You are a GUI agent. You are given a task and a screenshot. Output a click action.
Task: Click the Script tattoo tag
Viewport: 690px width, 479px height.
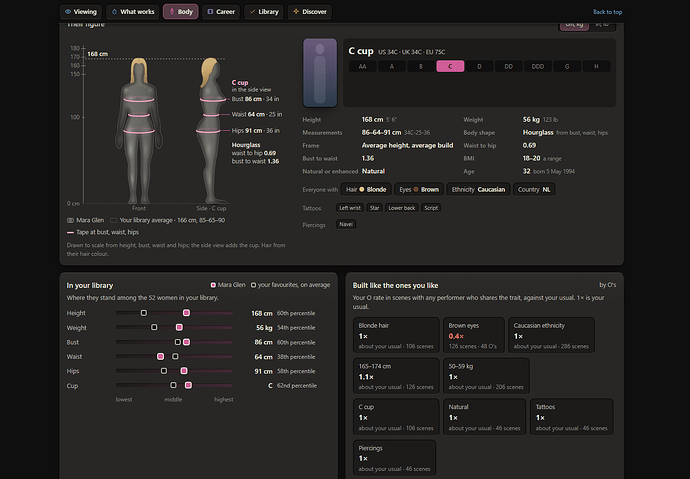(x=431, y=208)
